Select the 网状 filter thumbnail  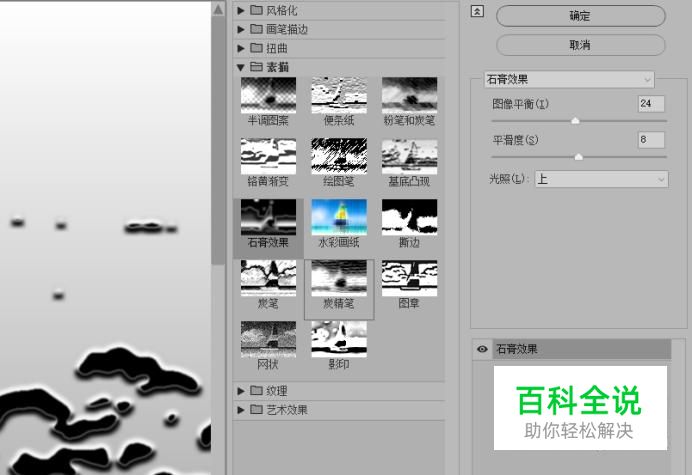click(x=268, y=339)
